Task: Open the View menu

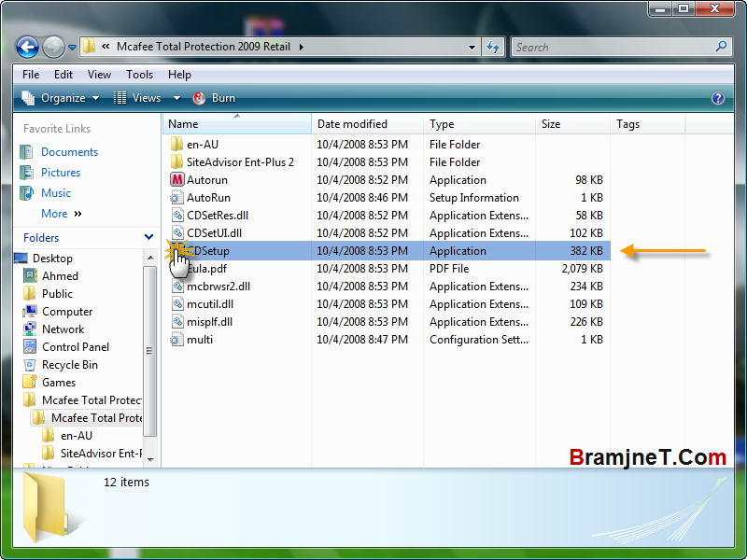Action: pos(99,75)
